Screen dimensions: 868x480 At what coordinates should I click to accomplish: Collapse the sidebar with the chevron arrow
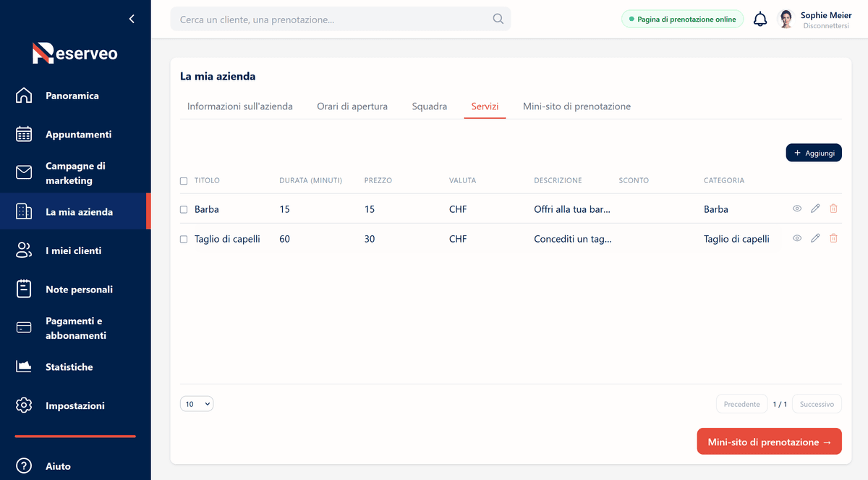pos(132,19)
